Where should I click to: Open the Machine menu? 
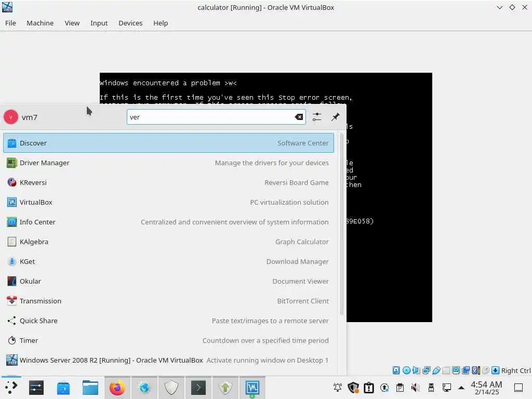40,23
